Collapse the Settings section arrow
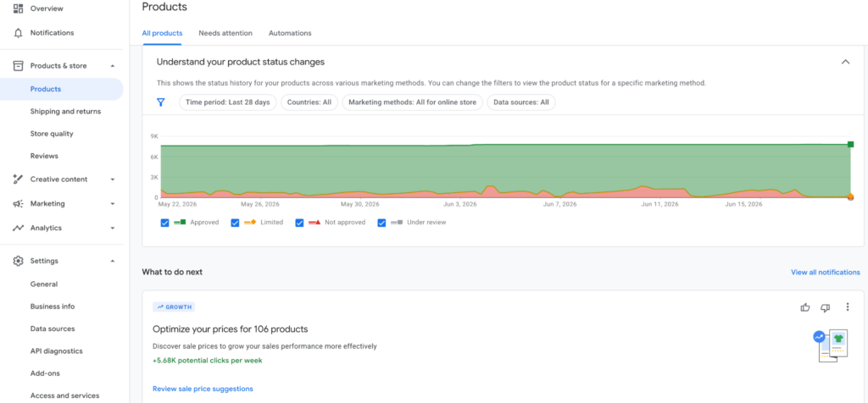The image size is (868, 403). point(113,261)
